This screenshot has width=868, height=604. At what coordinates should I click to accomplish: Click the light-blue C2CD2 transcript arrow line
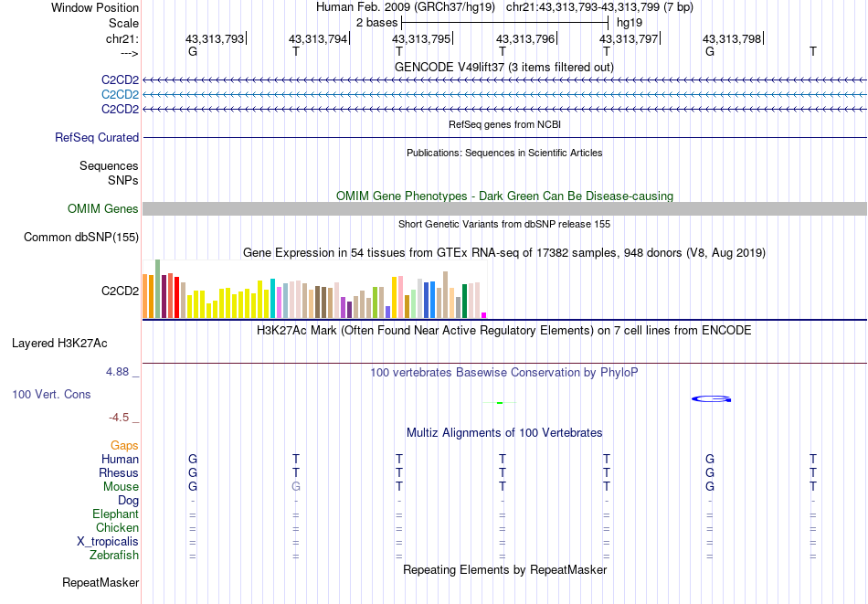click(505, 95)
